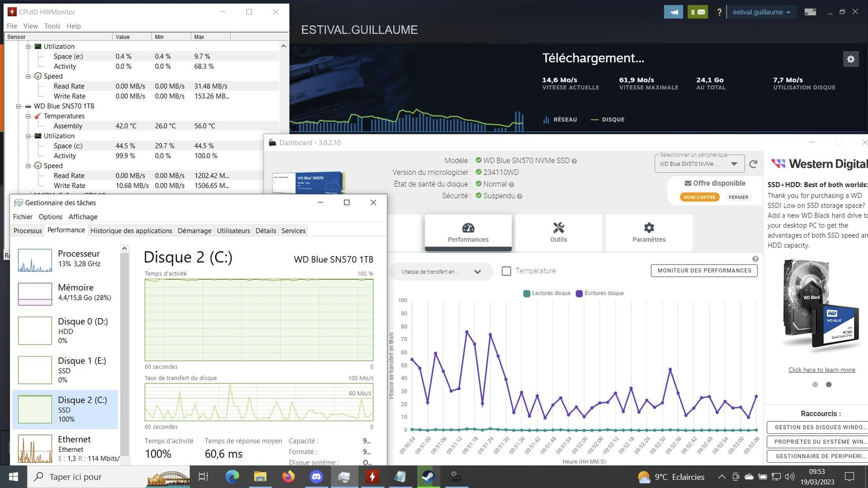Screen dimensions: 868x488
Task: Open File Explorer from taskbar
Action: point(260,476)
